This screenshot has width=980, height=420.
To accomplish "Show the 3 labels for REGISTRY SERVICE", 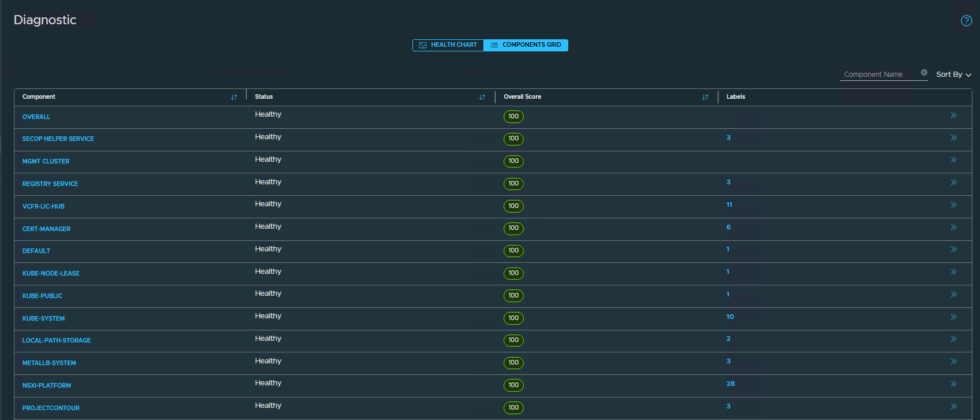I will [728, 182].
